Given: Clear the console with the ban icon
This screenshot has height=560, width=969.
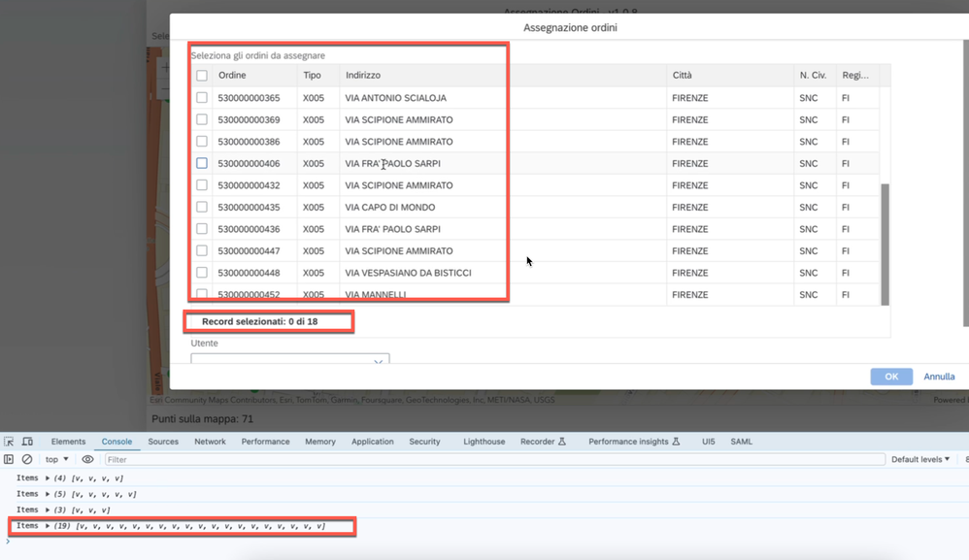Looking at the screenshot, I should 27,459.
